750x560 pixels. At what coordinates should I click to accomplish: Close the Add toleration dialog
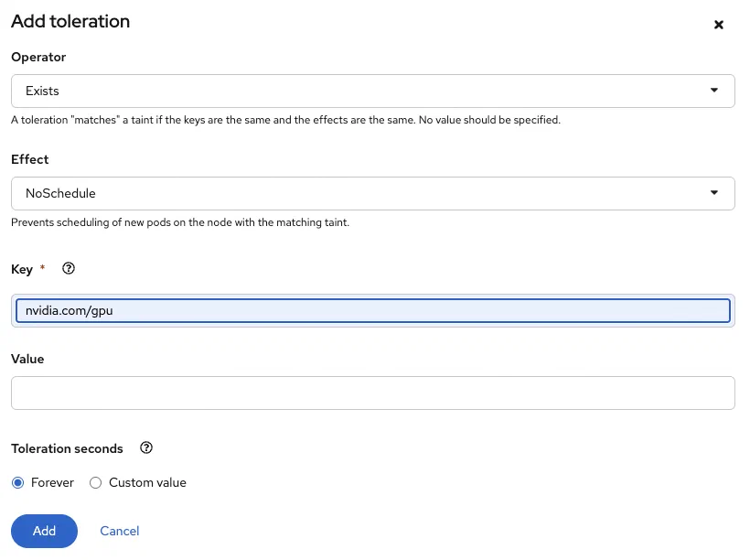[x=718, y=25]
